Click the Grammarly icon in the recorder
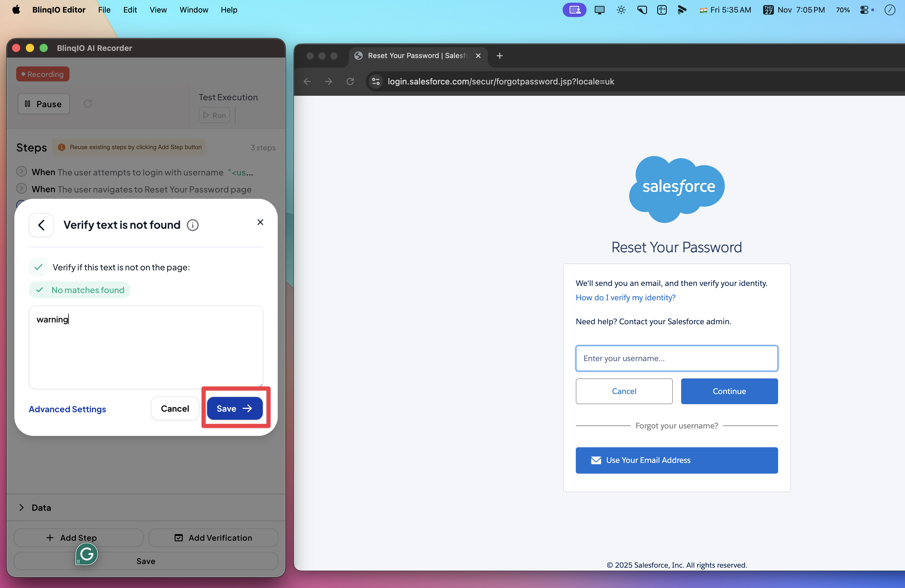The width and height of the screenshot is (905, 588). pos(87,554)
